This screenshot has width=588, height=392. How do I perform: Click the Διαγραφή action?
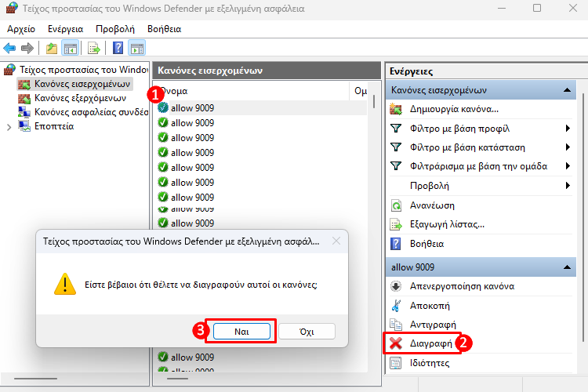point(431,343)
